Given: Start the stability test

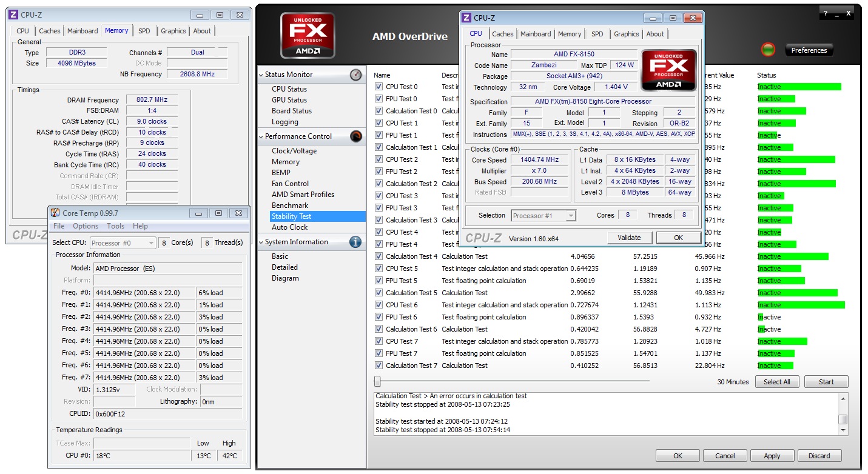Looking at the screenshot, I should (x=826, y=382).
